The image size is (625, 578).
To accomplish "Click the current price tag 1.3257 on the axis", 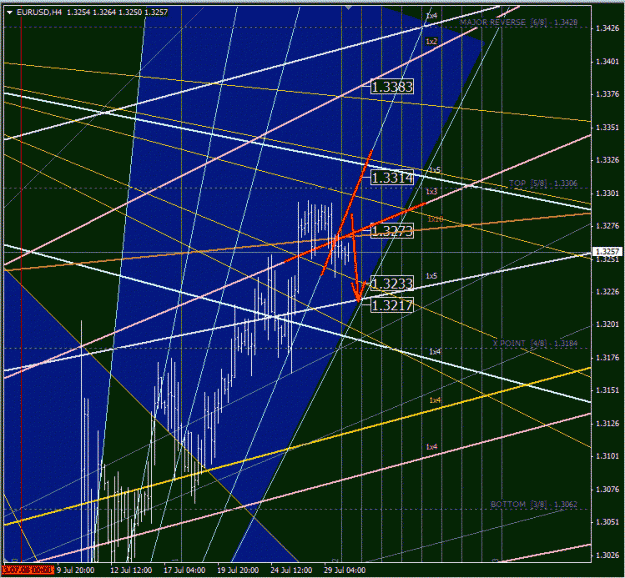I will click(607, 252).
